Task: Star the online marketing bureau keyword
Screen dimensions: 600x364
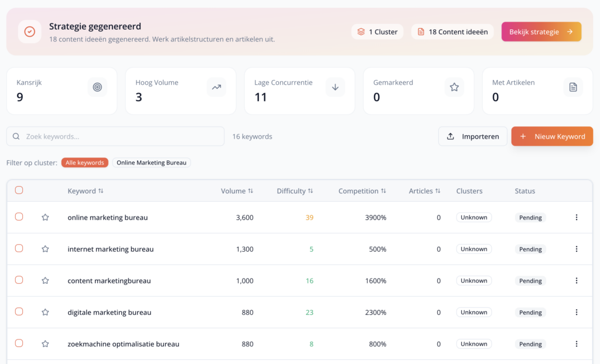Action: pyautogui.click(x=45, y=217)
